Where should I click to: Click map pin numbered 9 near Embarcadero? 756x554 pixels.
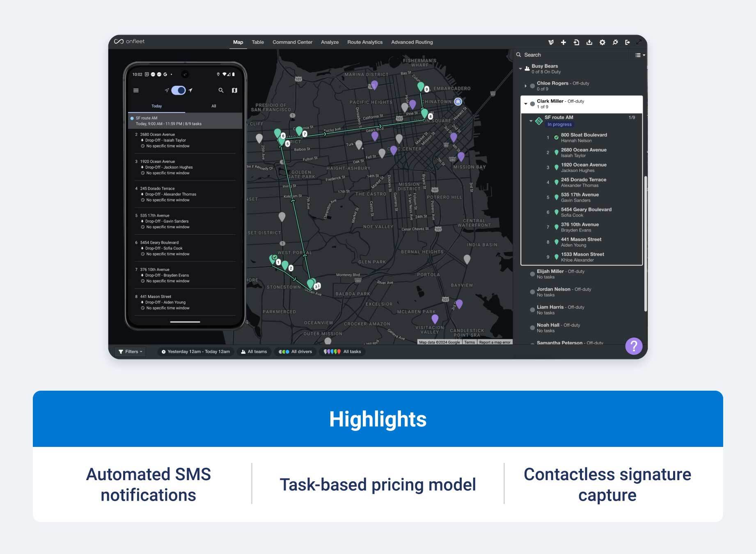[x=421, y=87]
